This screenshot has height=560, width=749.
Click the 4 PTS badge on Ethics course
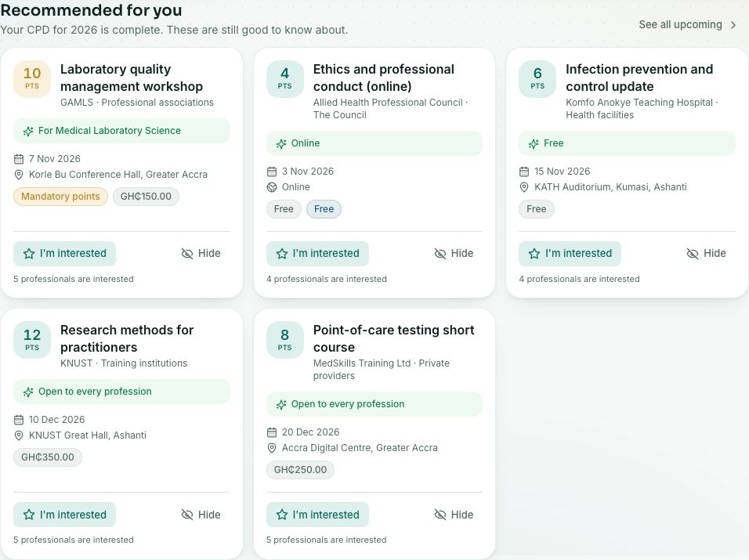[284, 79]
